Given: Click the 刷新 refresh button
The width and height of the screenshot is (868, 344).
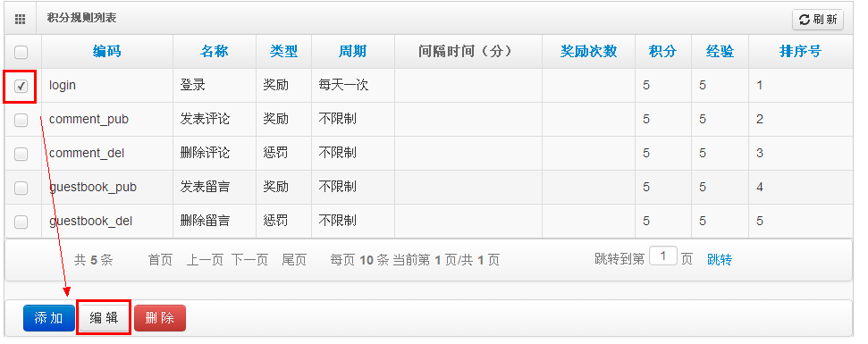Looking at the screenshot, I should [x=818, y=20].
